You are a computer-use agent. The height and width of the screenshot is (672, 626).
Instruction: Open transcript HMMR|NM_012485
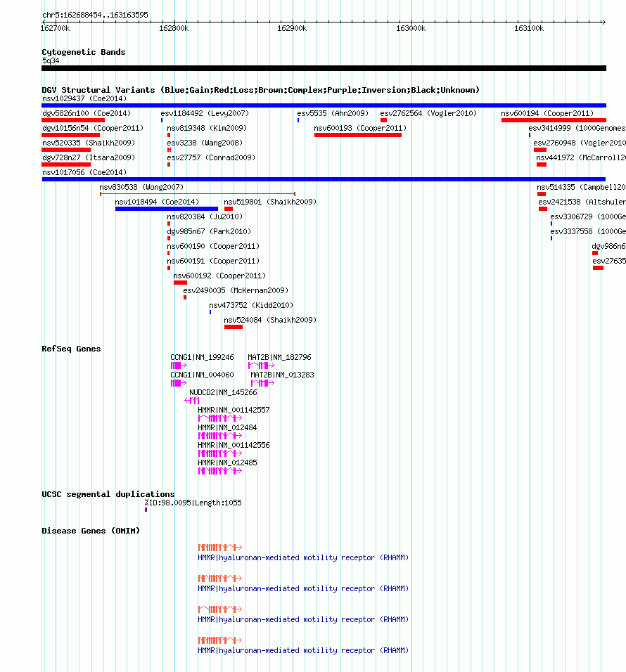pos(227,463)
